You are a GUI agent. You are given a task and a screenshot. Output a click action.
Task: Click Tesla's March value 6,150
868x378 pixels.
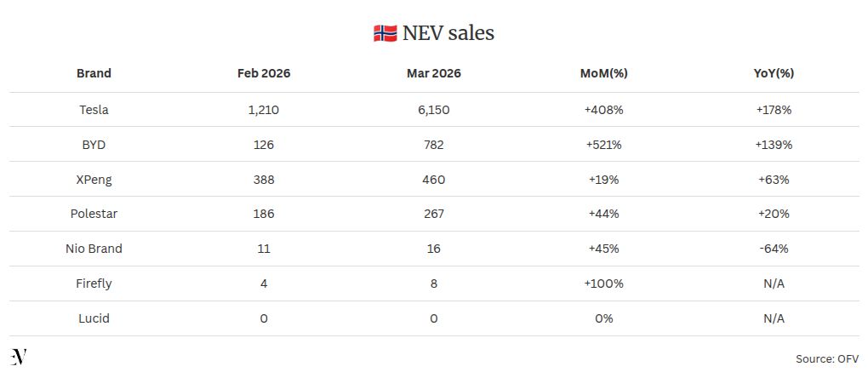point(434,110)
